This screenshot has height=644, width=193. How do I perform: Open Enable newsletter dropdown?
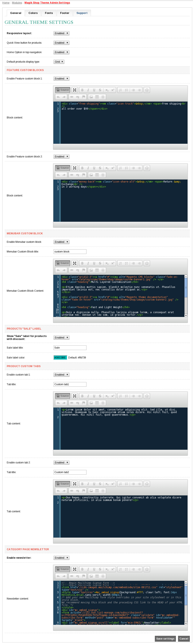(61, 558)
